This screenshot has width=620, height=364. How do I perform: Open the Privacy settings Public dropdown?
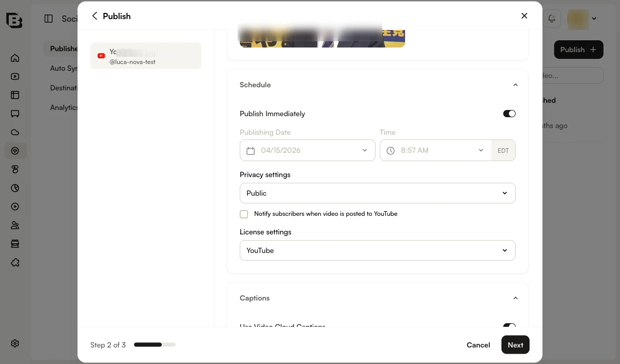click(378, 193)
